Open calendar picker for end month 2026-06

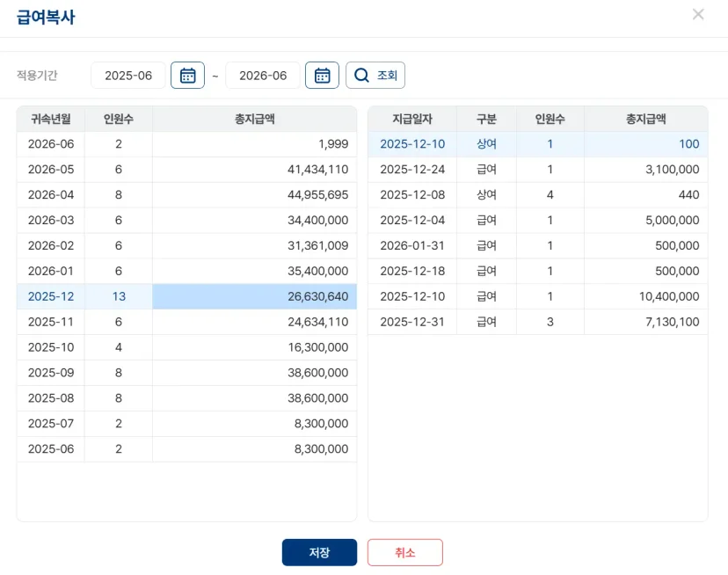(x=322, y=76)
